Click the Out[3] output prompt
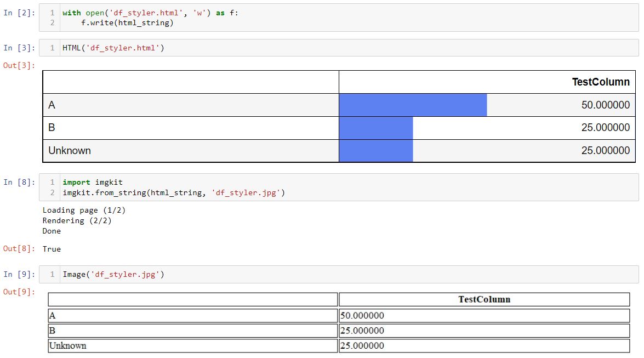Viewport: 644px width, 358px height. [19, 65]
